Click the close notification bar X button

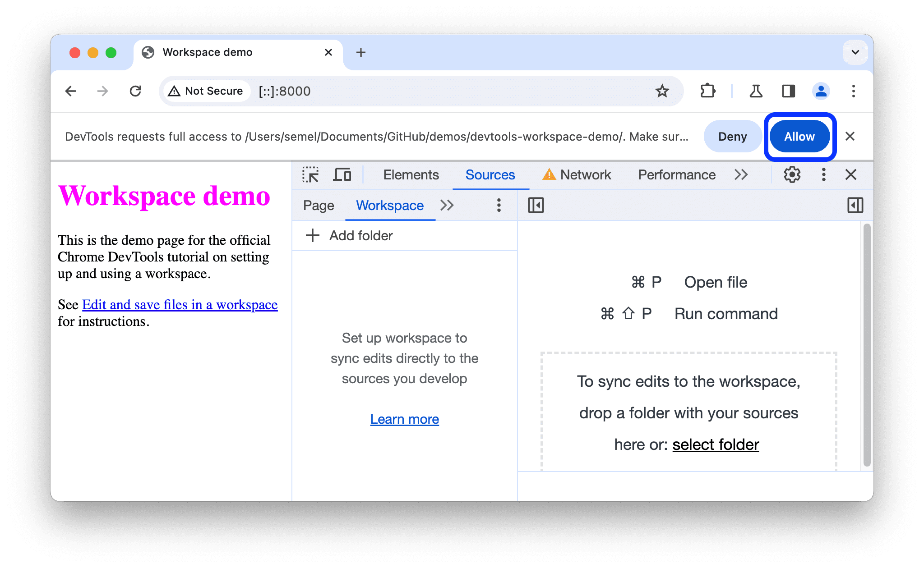point(852,137)
